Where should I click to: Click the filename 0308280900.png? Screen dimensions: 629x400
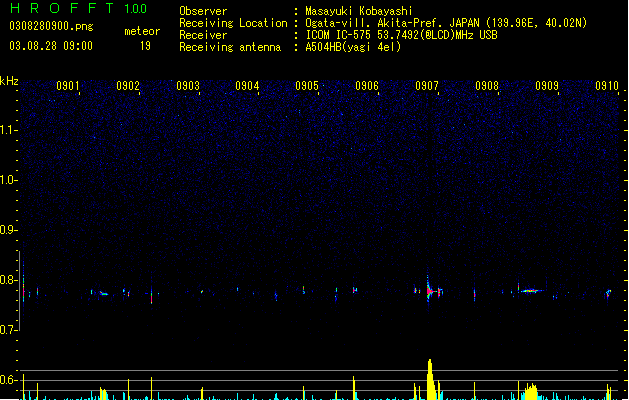[x=51, y=26]
